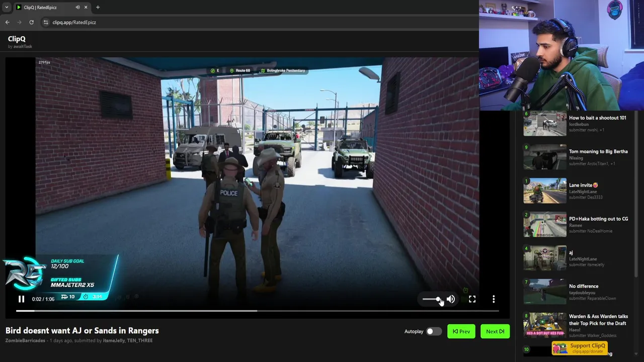
Task: Enter fullscreen mode in the video player
Action: [x=472, y=299]
